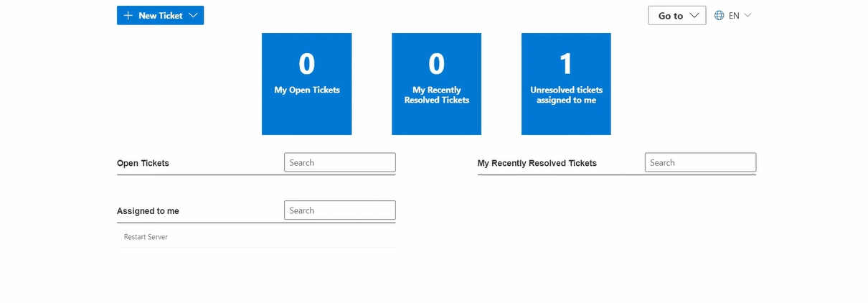Open the My Recently Resolved Tickets tile

tap(437, 83)
